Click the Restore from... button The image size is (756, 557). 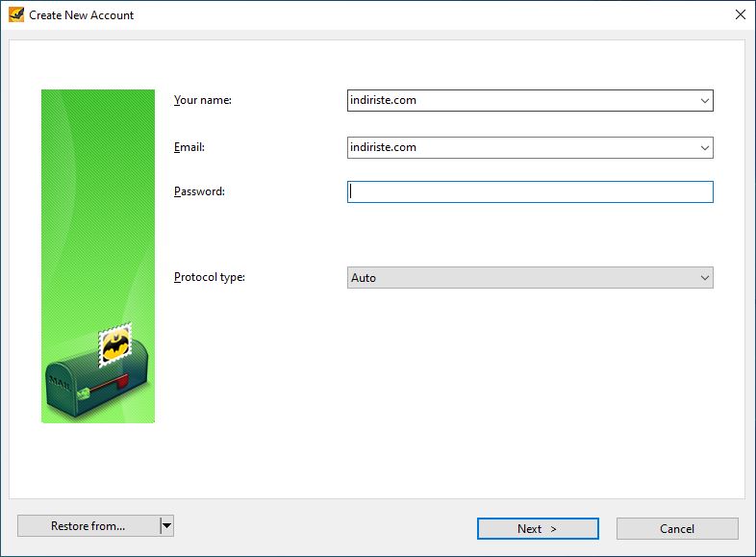88,525
